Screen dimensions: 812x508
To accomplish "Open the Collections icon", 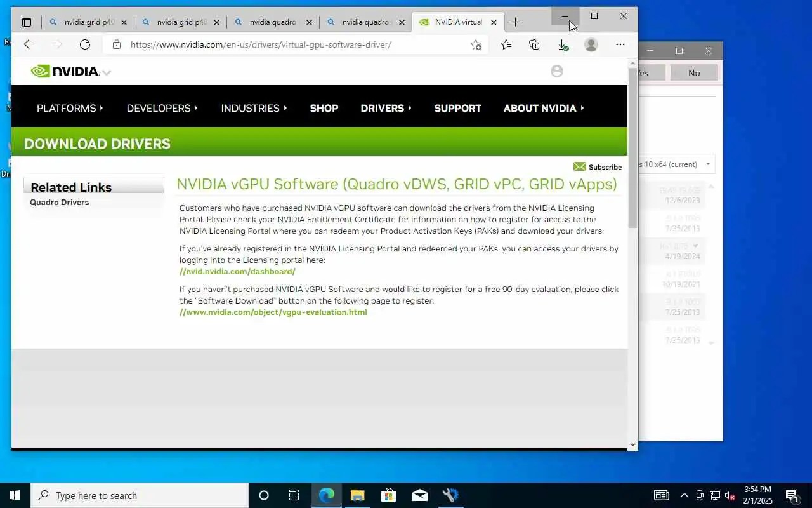I will [534, 44].
